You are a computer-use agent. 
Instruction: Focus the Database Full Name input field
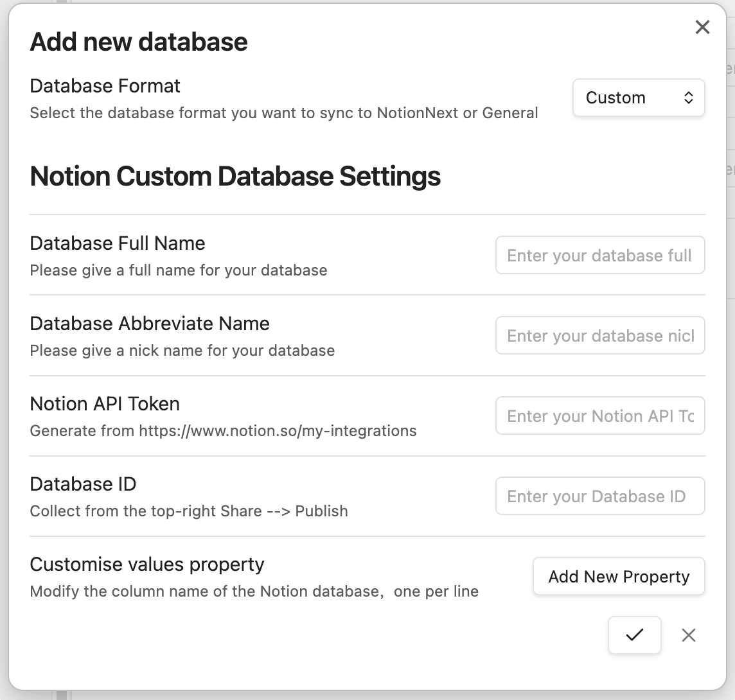point(599,256)
